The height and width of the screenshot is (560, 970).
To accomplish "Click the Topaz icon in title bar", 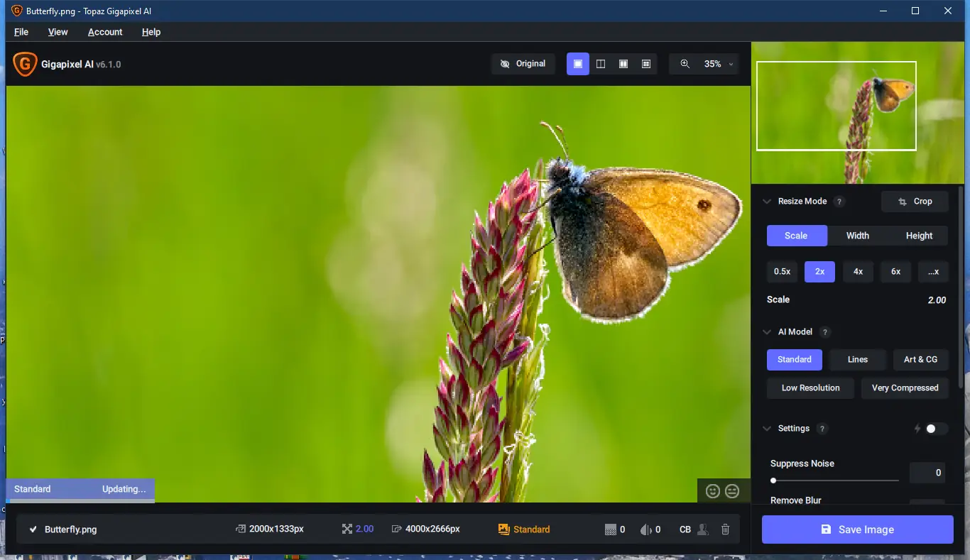I will pyautogui.click(x=16, y=11).
